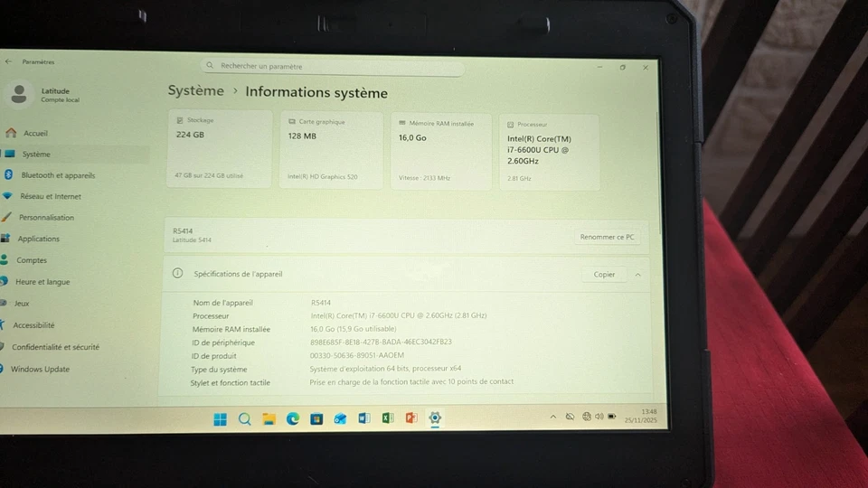Launch Excel from the taskbar
Image resolution: width=868 pixels, height=488 pixels.
tap(388, 418)
